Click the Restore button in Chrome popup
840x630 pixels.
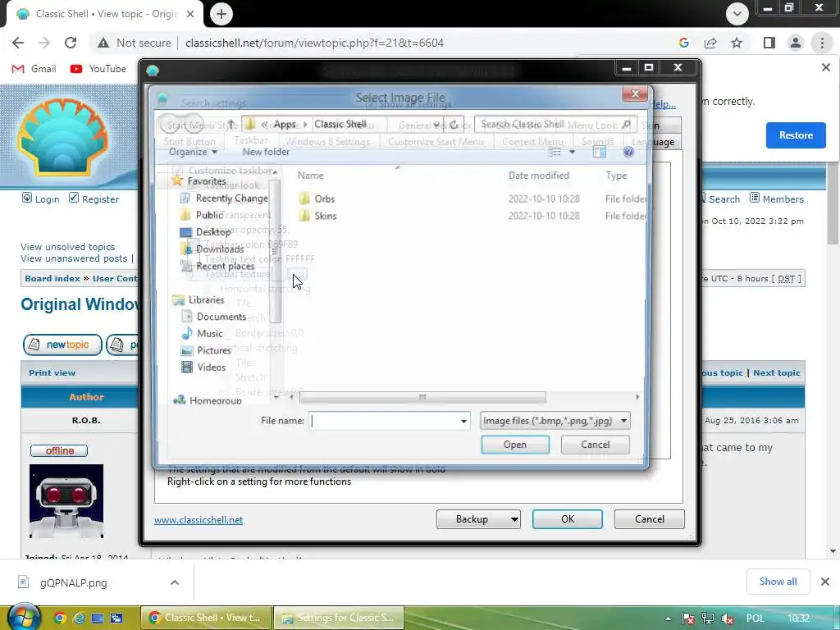pyautogui.click(x=796, y=135)
